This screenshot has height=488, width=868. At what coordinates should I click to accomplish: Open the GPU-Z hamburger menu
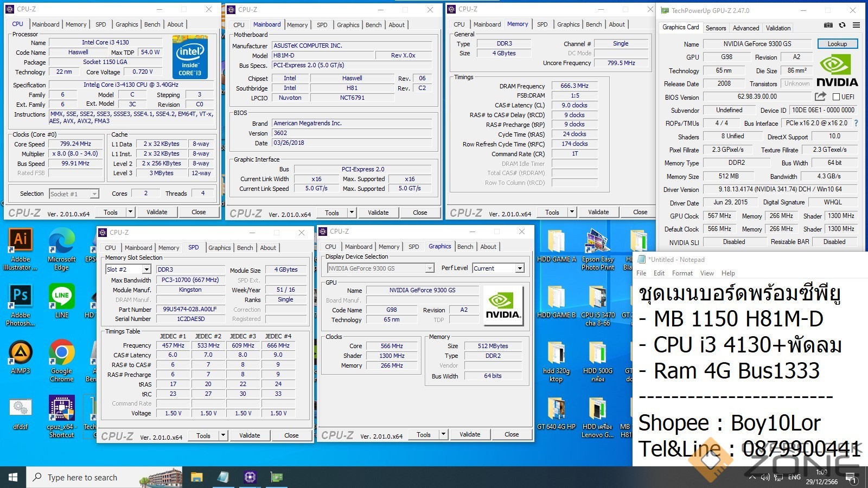pos(856,25)
